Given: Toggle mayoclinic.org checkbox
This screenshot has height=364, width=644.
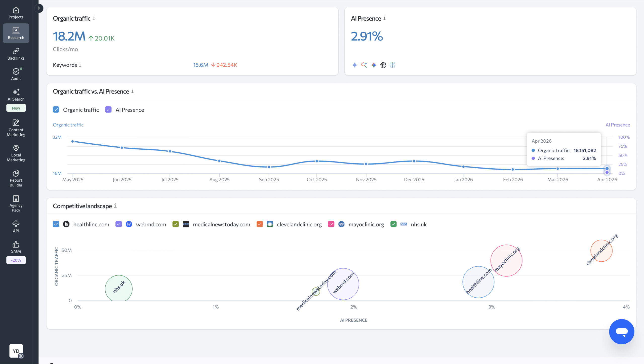Looking at the screenshot, I should tap(331, 224).
